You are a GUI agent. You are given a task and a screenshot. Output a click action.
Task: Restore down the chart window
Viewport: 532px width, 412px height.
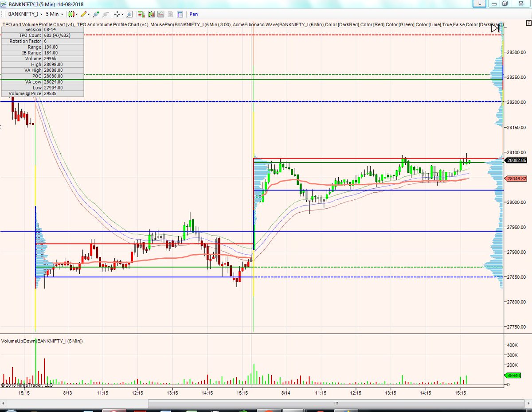tap(505, 4)
